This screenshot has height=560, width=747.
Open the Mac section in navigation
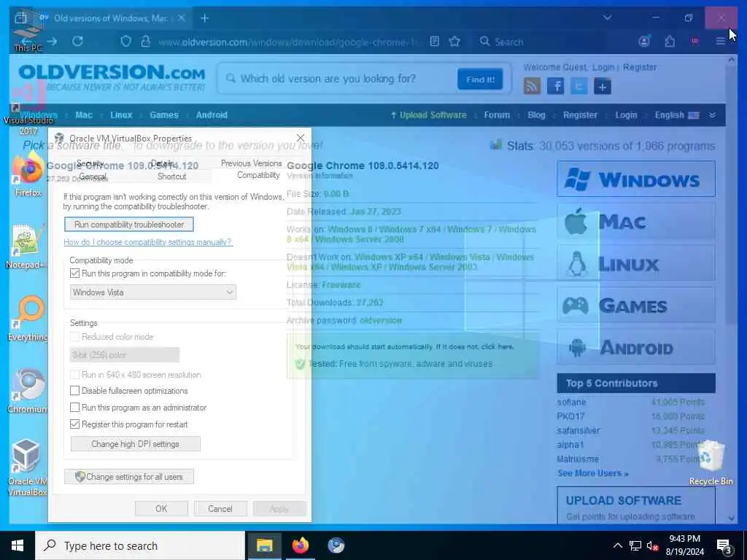(84, 114)
